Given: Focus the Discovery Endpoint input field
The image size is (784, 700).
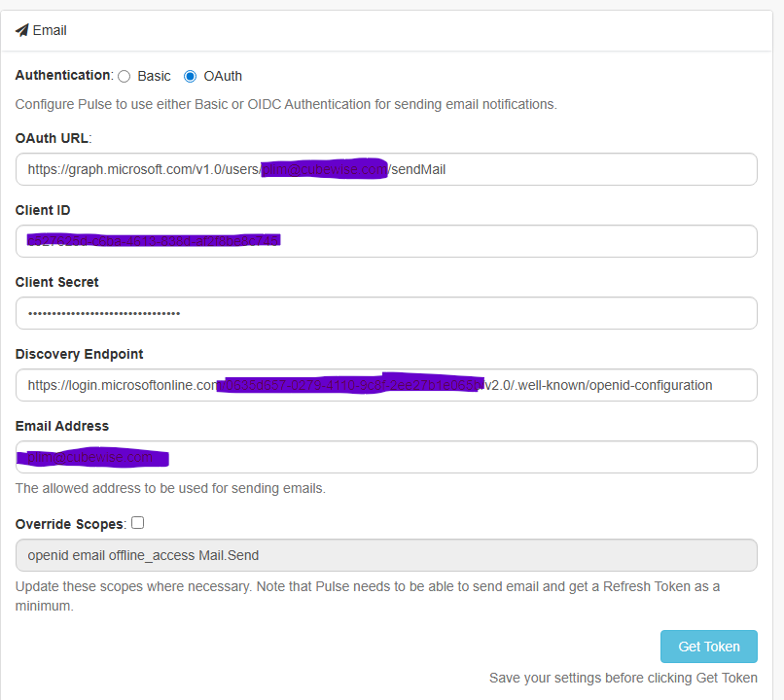Looking at the screenshot, I should (x=386, y=385).
